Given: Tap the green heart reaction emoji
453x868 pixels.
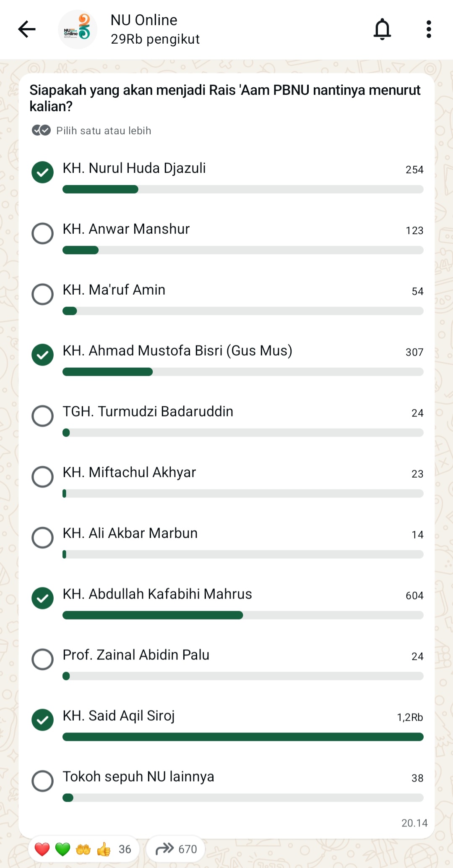Looking at the screenshot, I should (63, 849).
